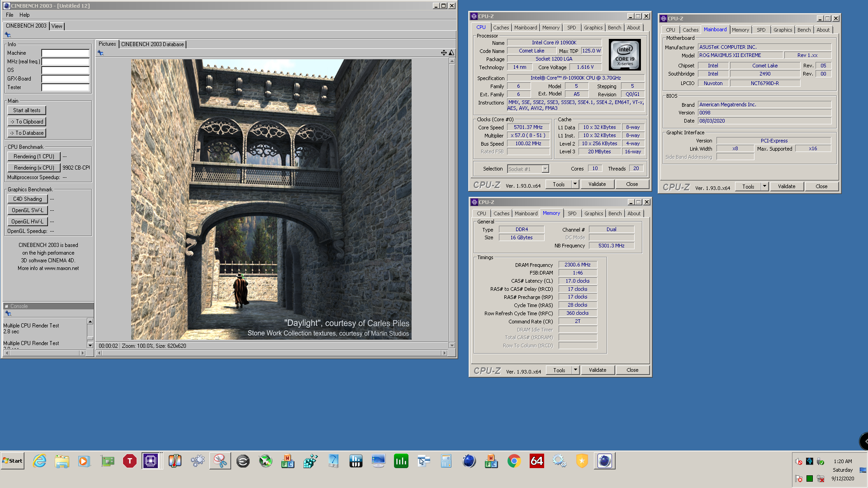This screenshot has height=488, width=868.
Task: Click the move crosshair icon above the render
Action: 444,53
